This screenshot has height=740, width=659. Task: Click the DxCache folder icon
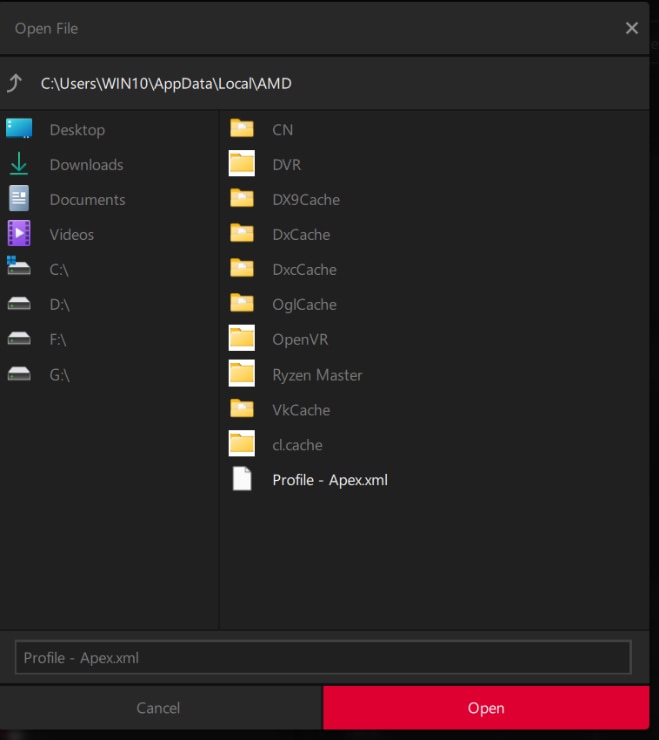tap(242, 233)
